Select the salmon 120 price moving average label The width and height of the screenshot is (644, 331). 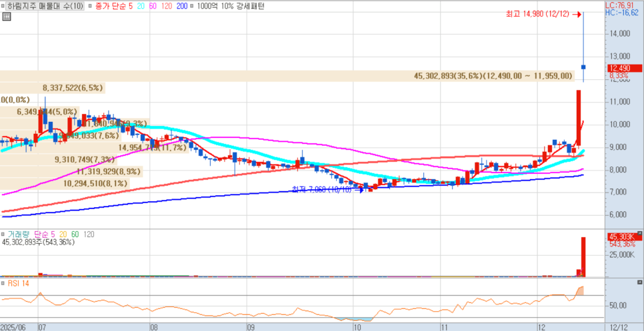coord(167,6)
